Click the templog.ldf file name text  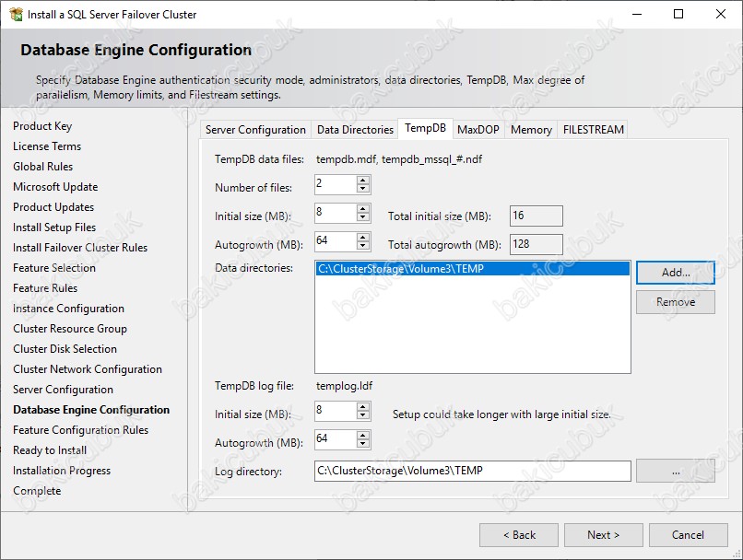point(344,386)
